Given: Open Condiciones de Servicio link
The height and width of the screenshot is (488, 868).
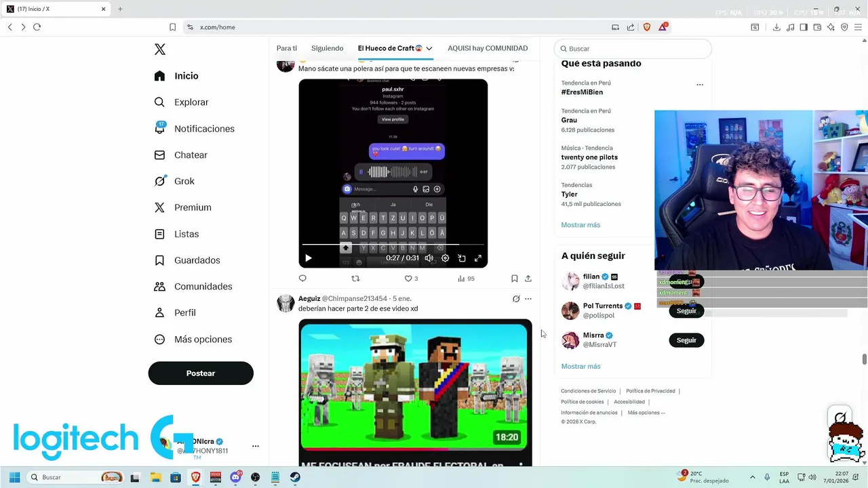Looking at the screenshot, I should tap(588, 391).
